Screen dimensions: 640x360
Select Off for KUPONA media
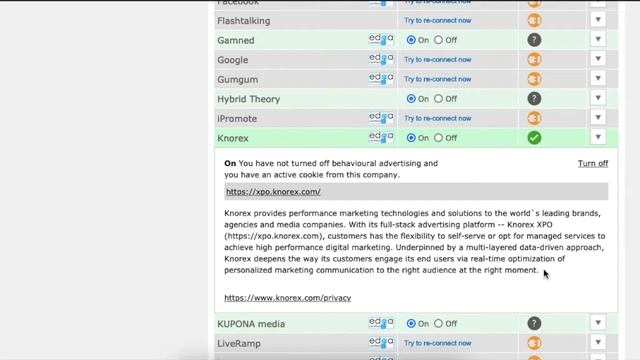pos(438,324)
